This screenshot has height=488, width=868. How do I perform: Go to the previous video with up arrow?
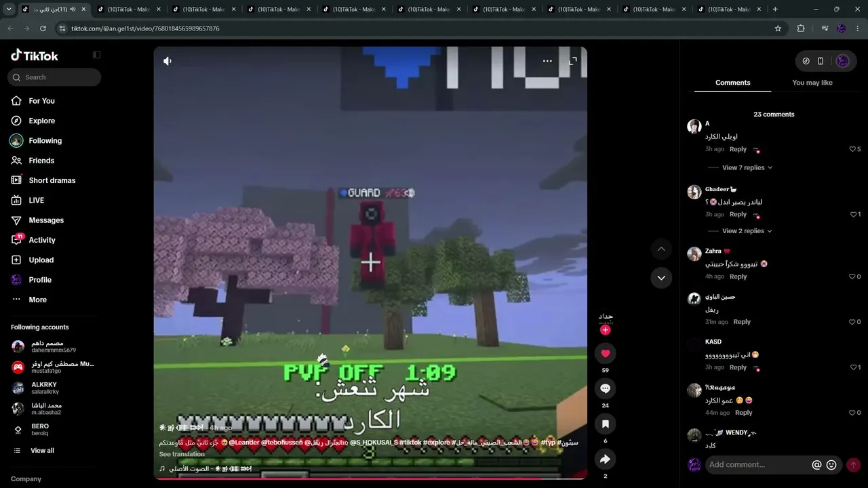[661, 249]
